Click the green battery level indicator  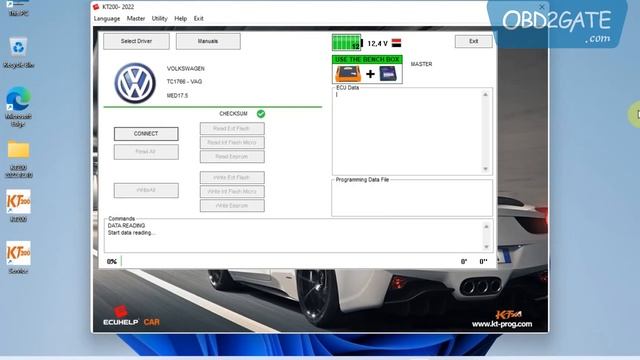click(347, 42)
